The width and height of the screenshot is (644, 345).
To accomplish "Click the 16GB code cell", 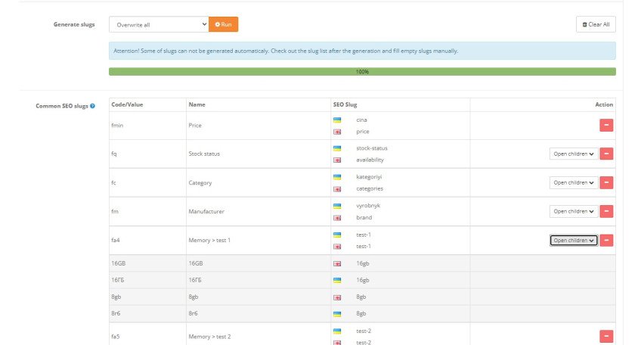I will click(147, 263).
